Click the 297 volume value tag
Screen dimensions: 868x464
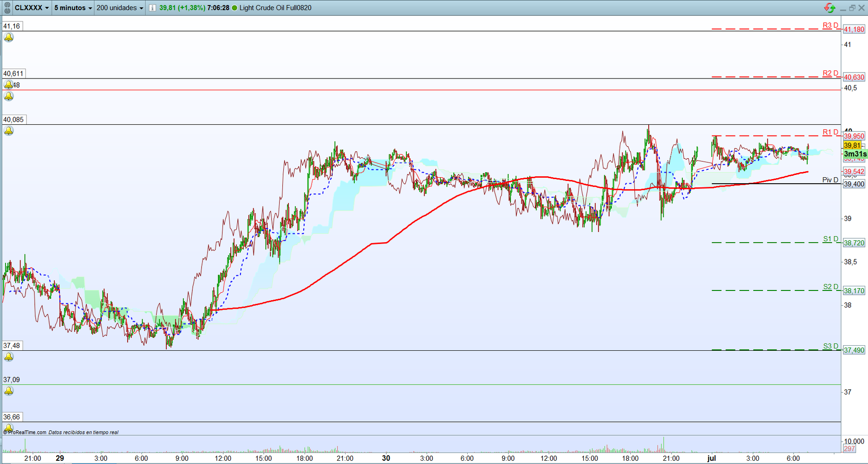pyautogui.click(x=849, y=448)
